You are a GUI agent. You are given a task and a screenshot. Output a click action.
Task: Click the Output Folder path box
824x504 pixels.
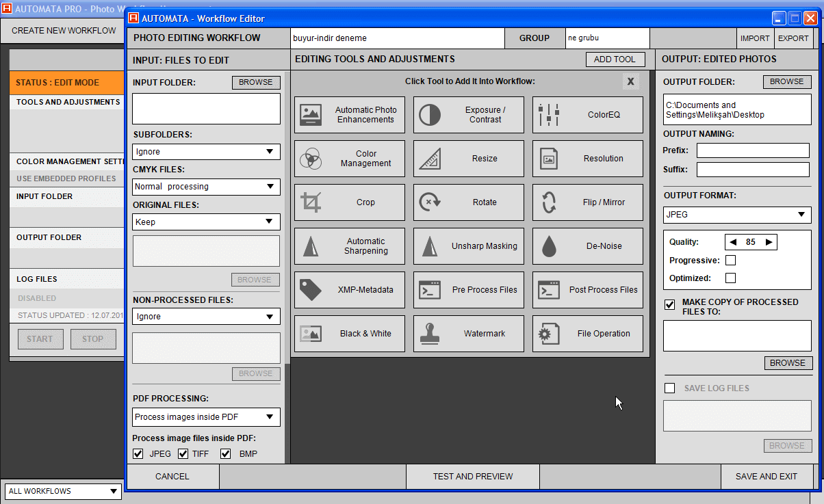[737, 110]
